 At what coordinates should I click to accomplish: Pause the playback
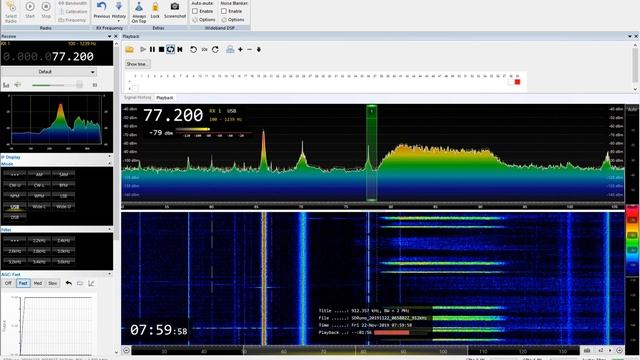152,49
